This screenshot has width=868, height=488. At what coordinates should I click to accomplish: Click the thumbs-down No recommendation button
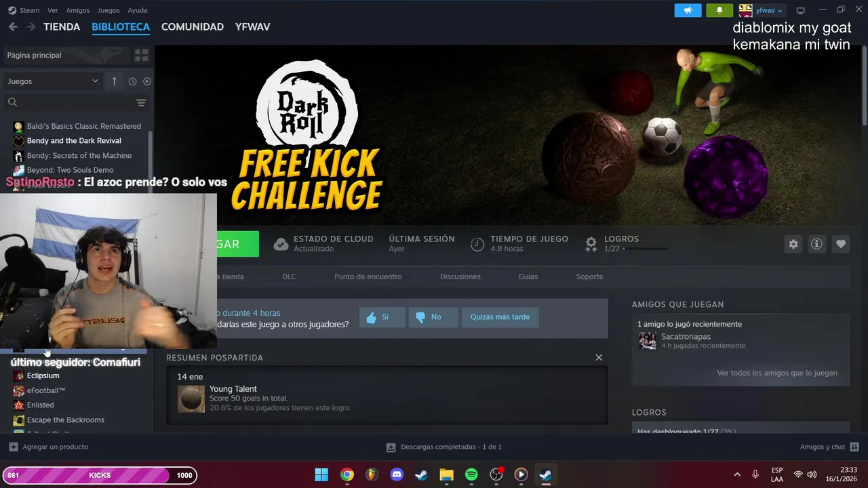433,317
